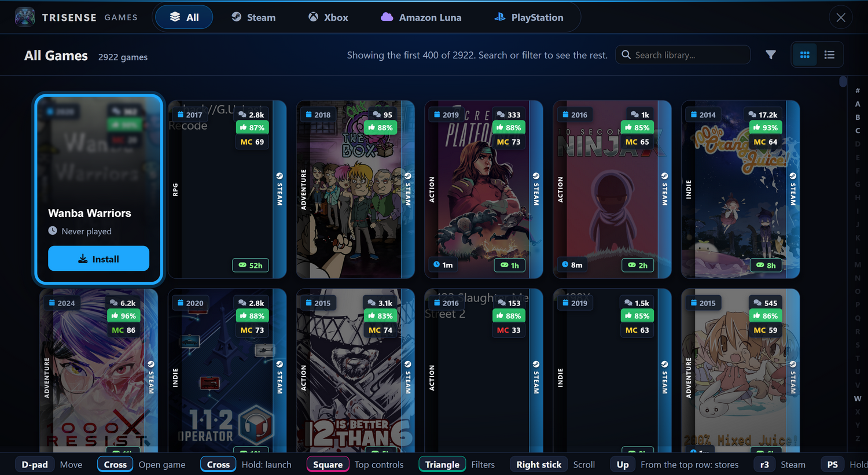Open 12 is Better Than 6 card
868x475 pixels.
355,370
